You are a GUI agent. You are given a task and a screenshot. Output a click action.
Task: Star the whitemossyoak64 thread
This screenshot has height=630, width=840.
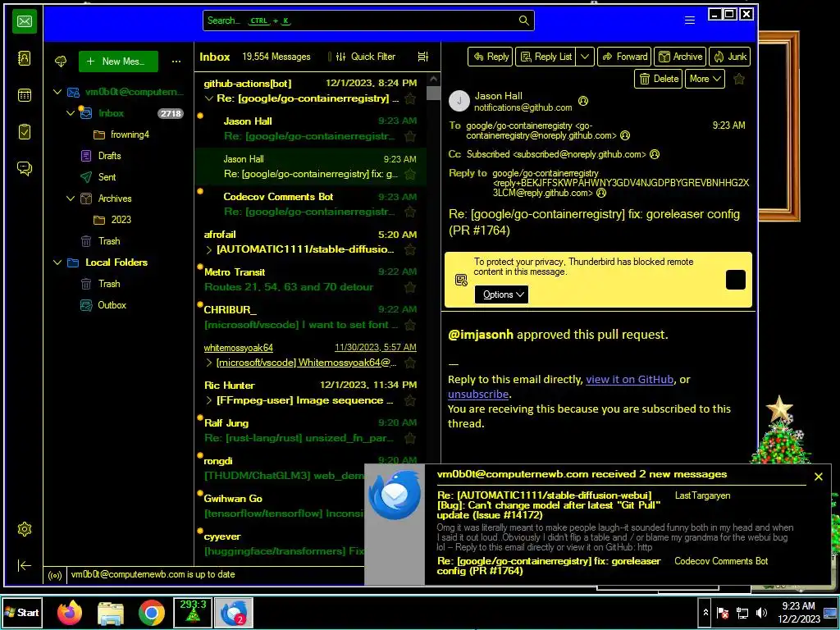[x=410, y=363]
